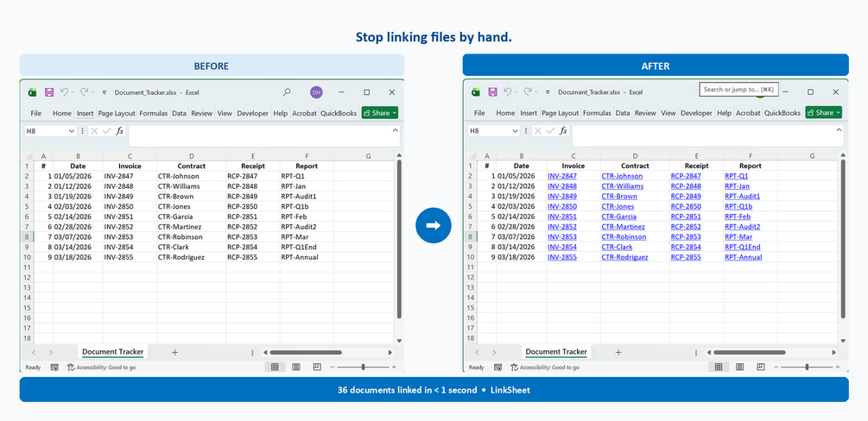Click the fx insert function icon in BEFORE window
Viewport: 868px width, 421px height.
tap(119, 131)
